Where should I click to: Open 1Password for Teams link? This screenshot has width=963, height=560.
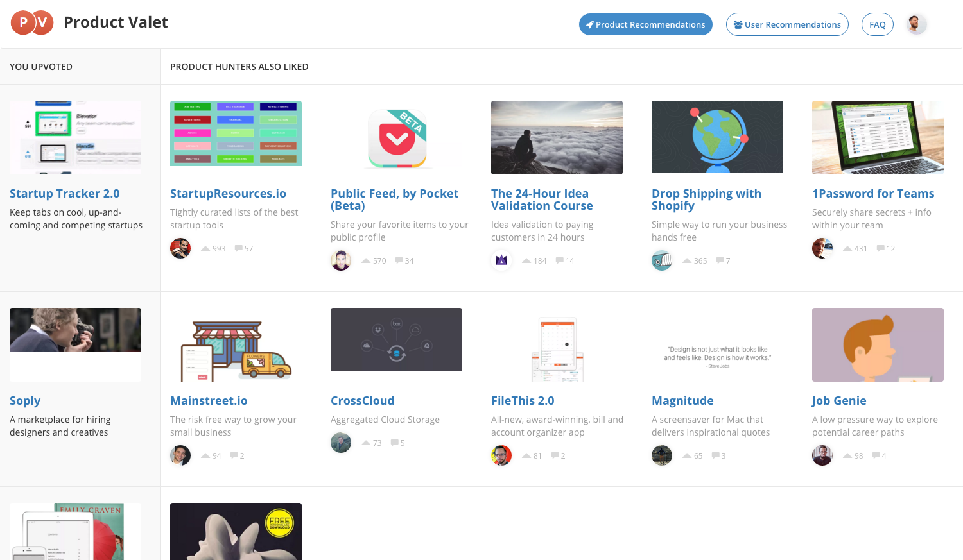tap(873, 194)
